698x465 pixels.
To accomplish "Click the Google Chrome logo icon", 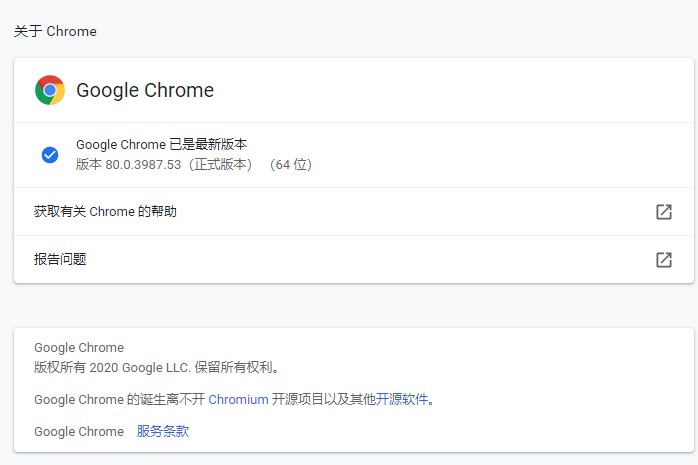I will 50,90.
